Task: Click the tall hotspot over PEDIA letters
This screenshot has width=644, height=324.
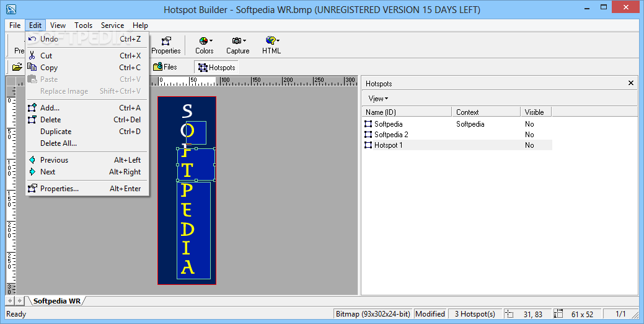Action: click(193, 230)
